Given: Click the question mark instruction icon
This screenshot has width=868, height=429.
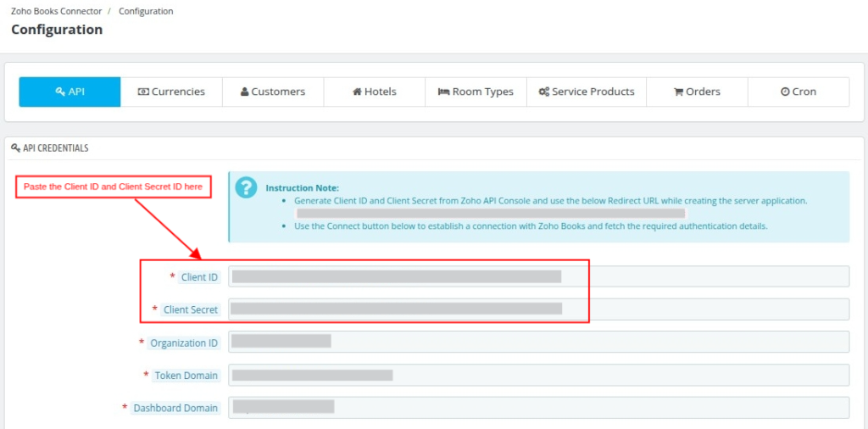Looking at the screenshot, I should coord(246,187).
